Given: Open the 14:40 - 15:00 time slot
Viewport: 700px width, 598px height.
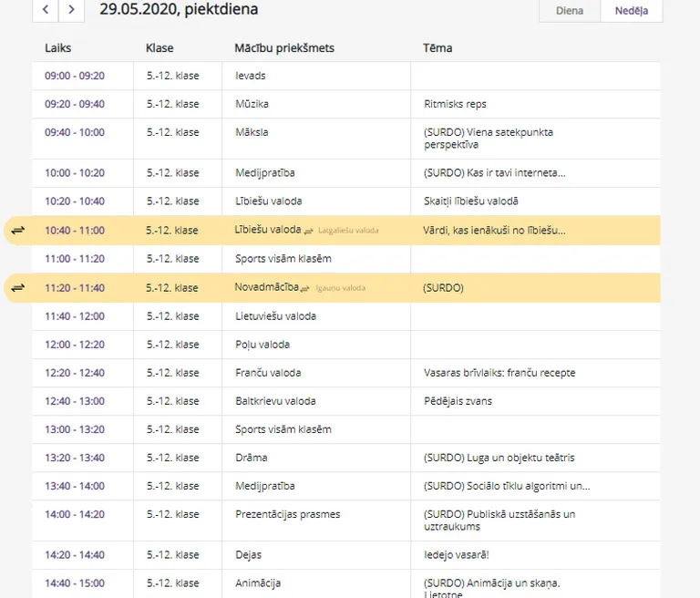Looking at the screenshot, I should click(75, 583).
